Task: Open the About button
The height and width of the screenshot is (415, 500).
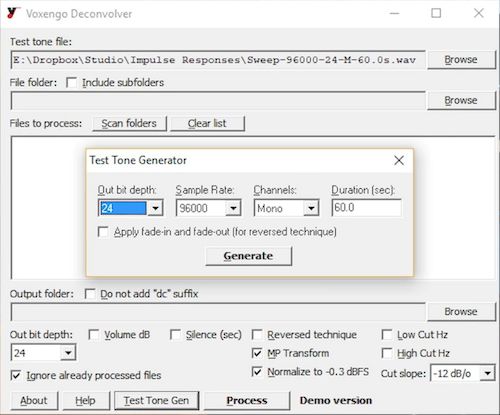Action: 34,400
